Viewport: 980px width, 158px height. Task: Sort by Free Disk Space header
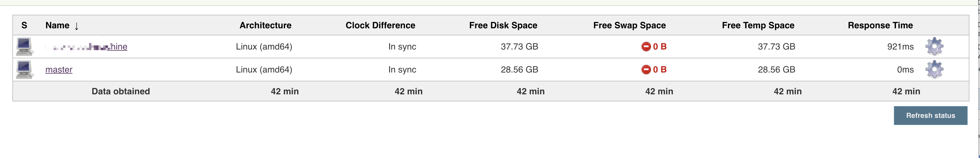[x=503, y=26]
